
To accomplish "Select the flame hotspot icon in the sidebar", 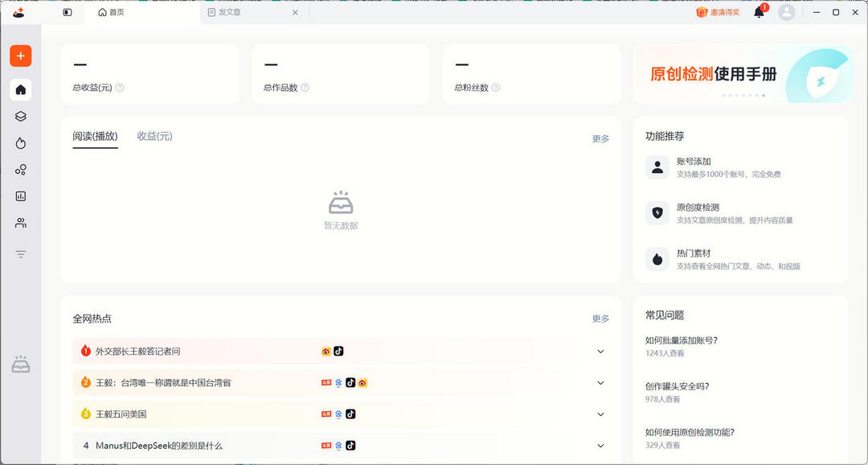I will click(x=19, y=142).
